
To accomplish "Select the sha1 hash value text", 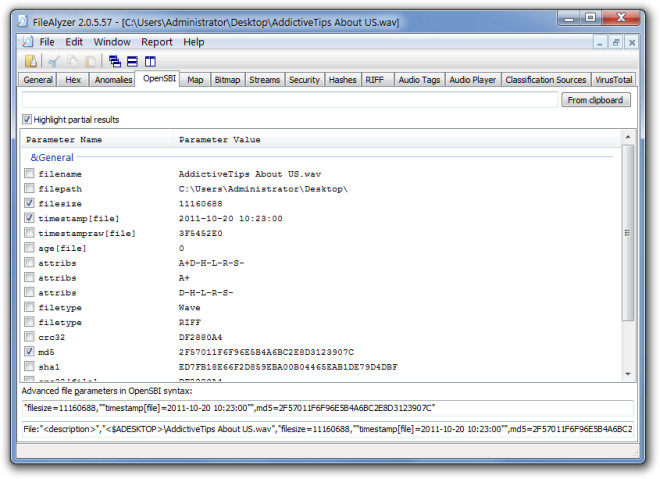I will pyautogui.click(x=288, y=367).
